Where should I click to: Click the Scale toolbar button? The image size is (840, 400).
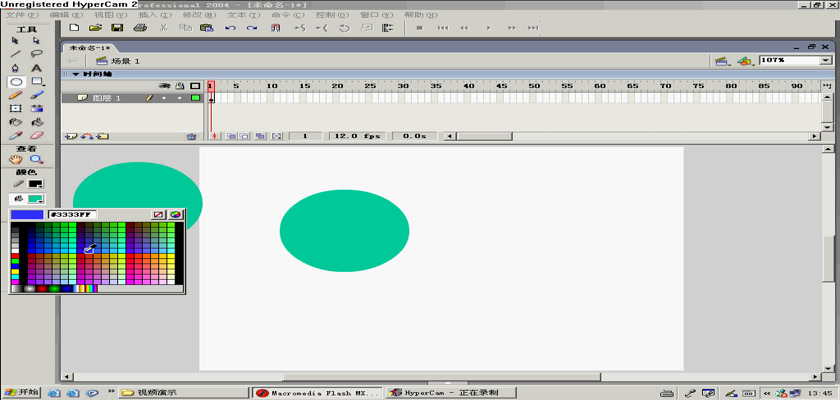pos(366,28)
